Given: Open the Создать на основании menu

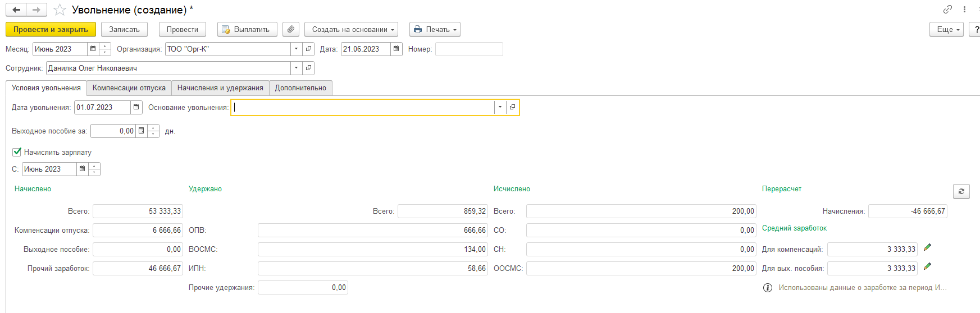Looking at the screenshot, I should 351,29.
